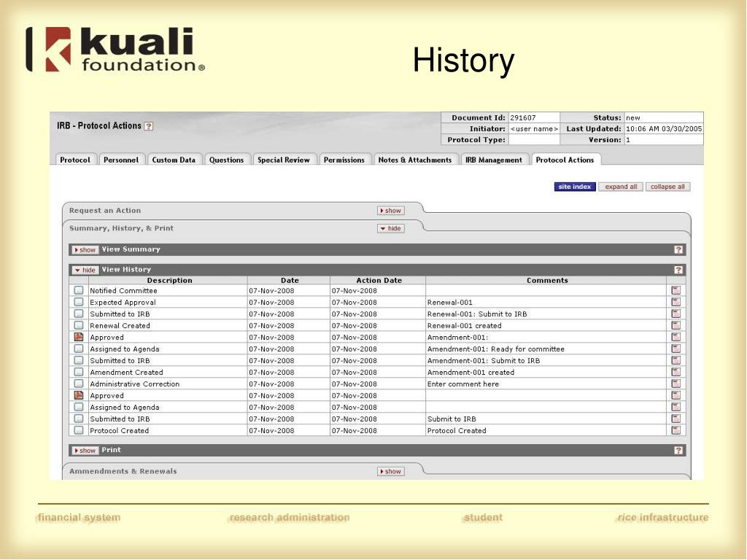Open the Protocol Created row's left icon
The width and height of the screenshot is (747, 560).
point(79,430)
